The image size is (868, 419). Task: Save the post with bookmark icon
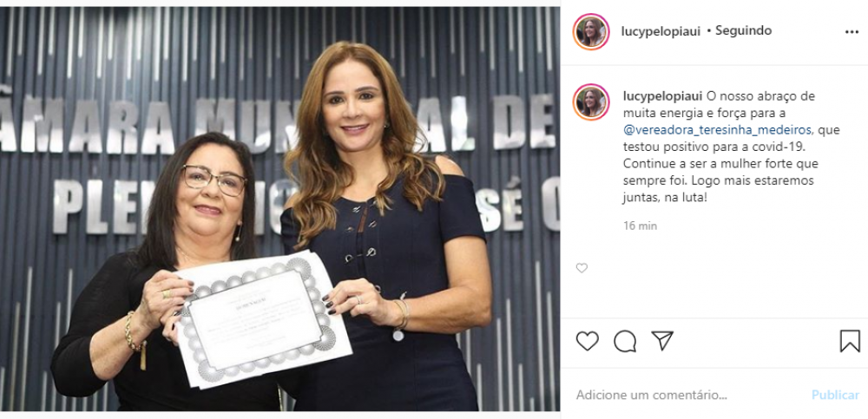[x=850, y=341]
